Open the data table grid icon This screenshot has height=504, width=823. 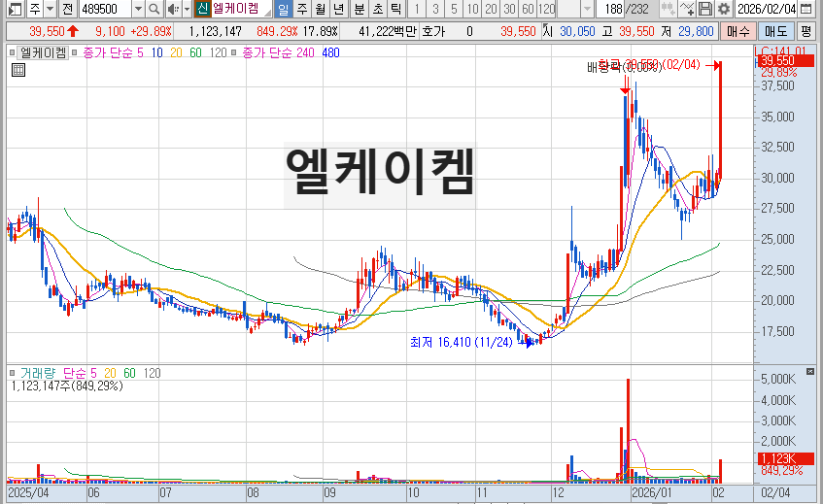click(18, 70)
